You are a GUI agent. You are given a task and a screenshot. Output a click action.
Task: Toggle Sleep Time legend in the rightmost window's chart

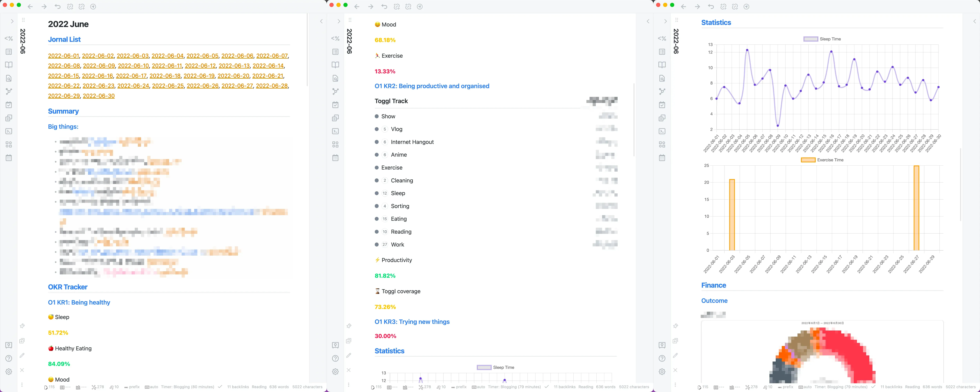click(x=811, y=39)
